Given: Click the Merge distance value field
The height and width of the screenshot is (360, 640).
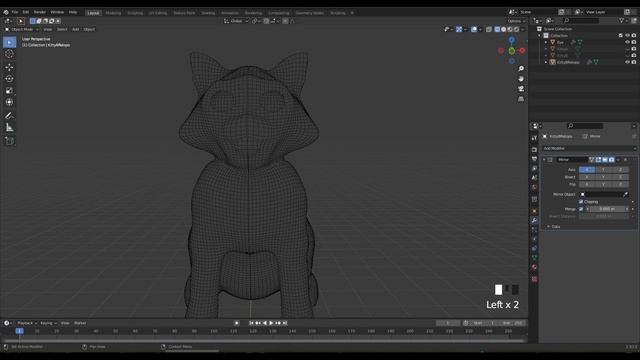Looking at the screenshot, I should [607, 209].
